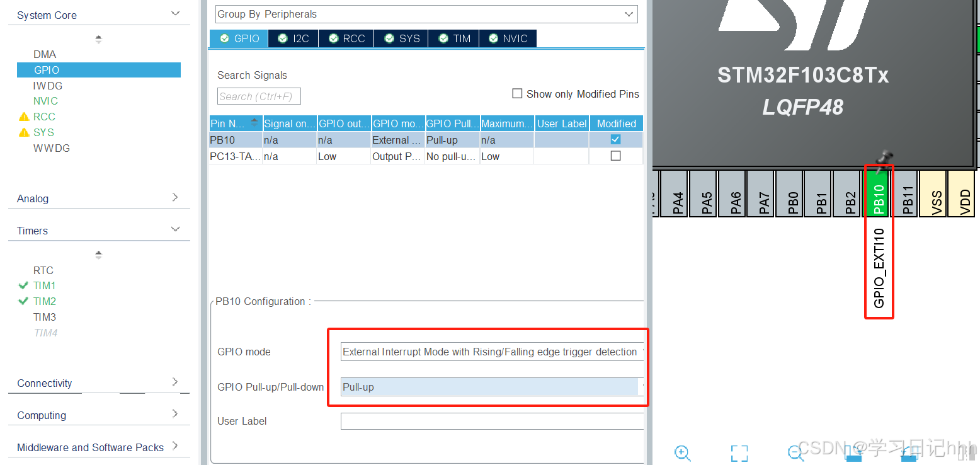This screenshot has height=465, width=980.
Task: Toggle Show only Modified Pins checkbox
Action: 517,93
